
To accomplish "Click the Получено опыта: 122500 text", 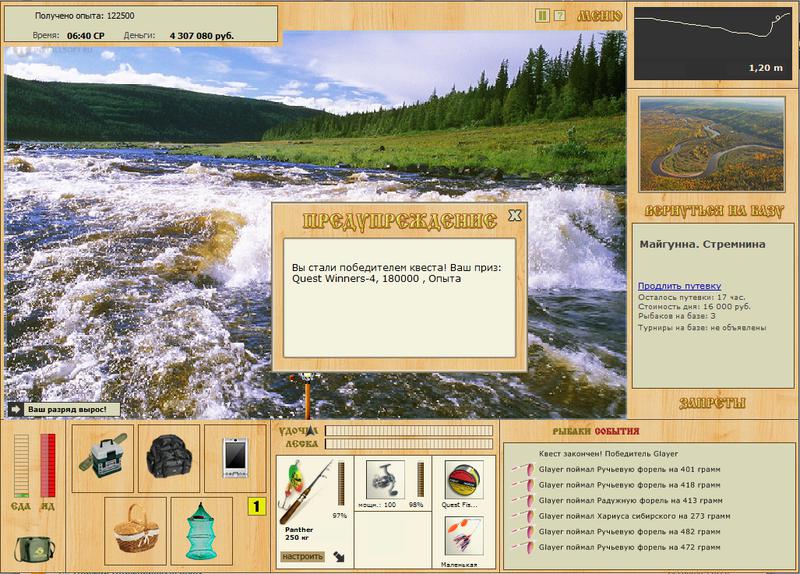I will 85,16.
